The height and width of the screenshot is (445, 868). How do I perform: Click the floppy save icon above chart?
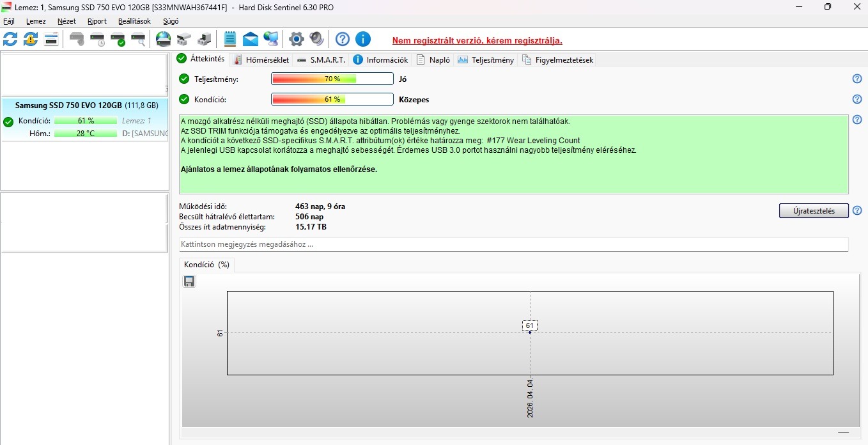click(189, 281)
